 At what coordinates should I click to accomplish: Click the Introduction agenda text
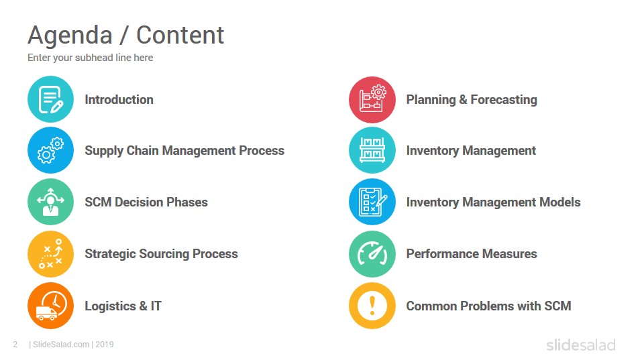point(119,100)
